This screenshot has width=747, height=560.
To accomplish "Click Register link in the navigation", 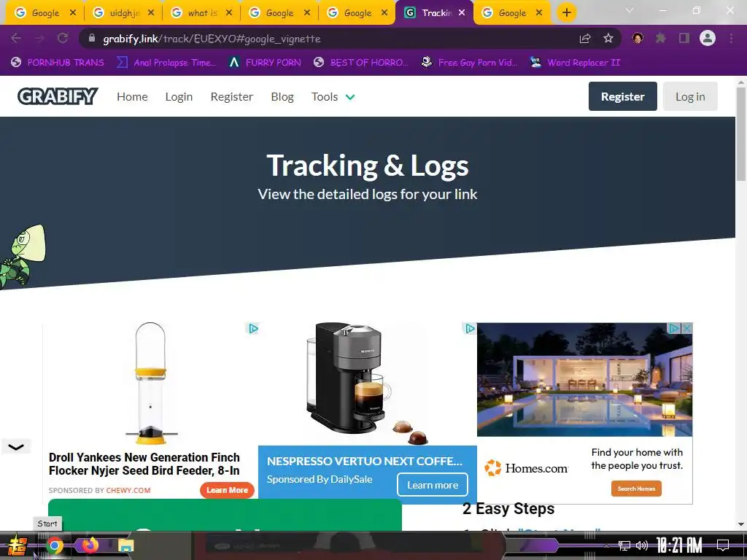I will (231, 97).
